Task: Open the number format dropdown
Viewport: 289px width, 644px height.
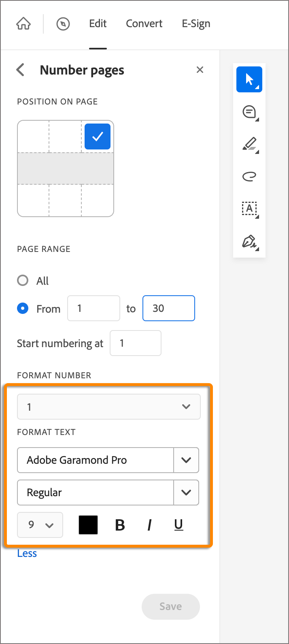Action: [x=108, y=407]
